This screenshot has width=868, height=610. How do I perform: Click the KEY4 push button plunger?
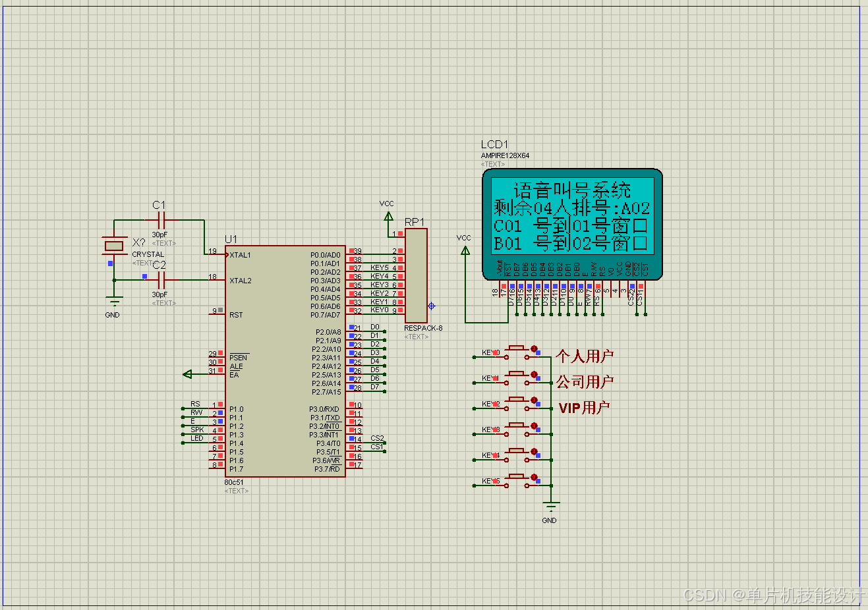pyautogui.click(x=517, y=451)
